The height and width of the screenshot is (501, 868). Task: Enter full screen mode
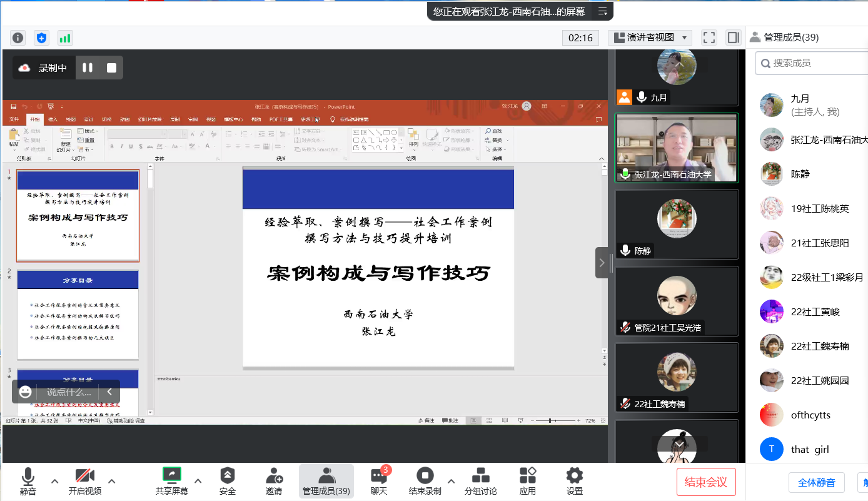[x=709, y=38]
